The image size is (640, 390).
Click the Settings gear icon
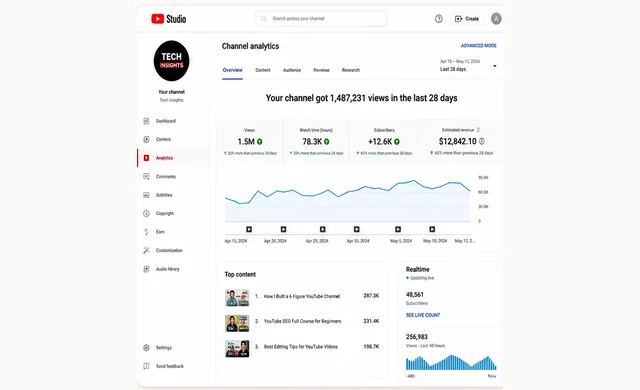146,348
